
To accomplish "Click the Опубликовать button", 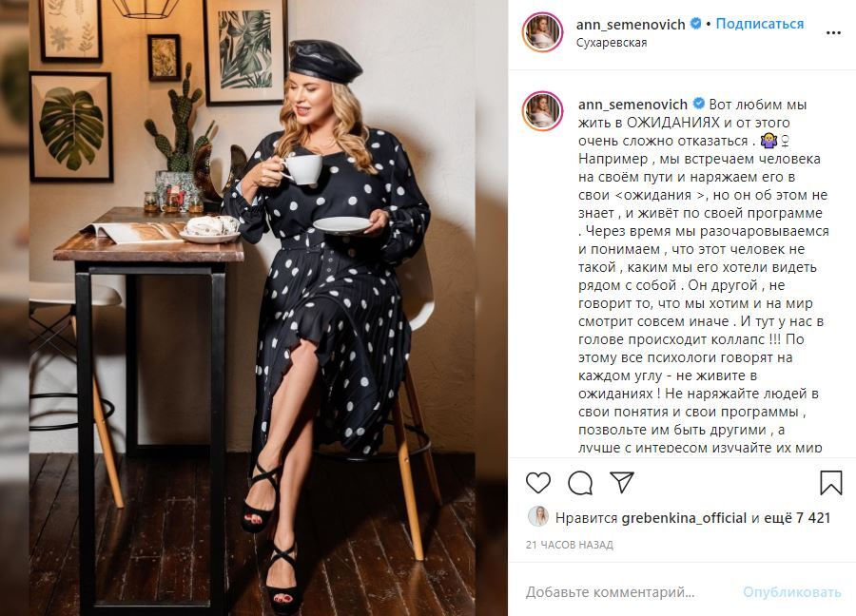I will tap(791, 592).
